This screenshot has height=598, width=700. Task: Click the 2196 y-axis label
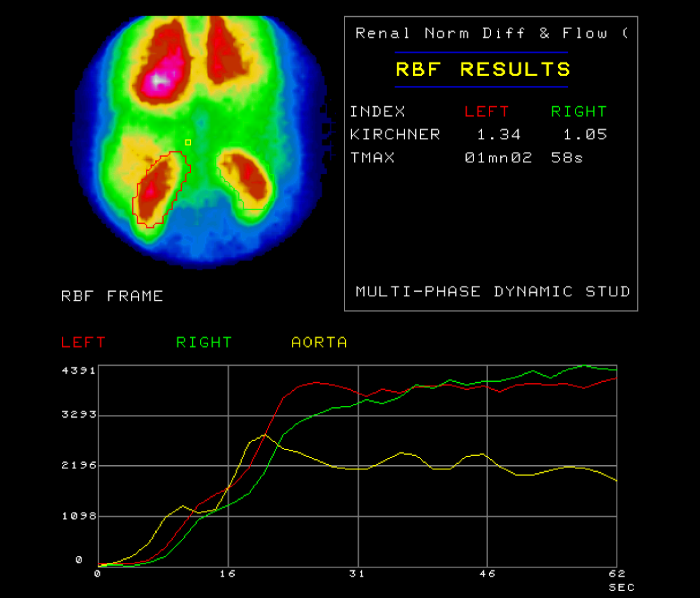(x=79, y=465)
